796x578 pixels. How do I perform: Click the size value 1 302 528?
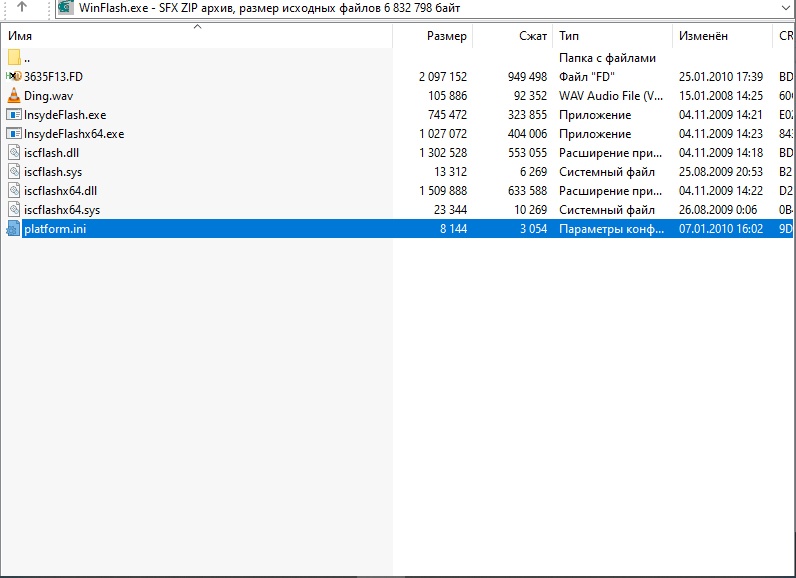pyautogui.click(x=443, y=153)
